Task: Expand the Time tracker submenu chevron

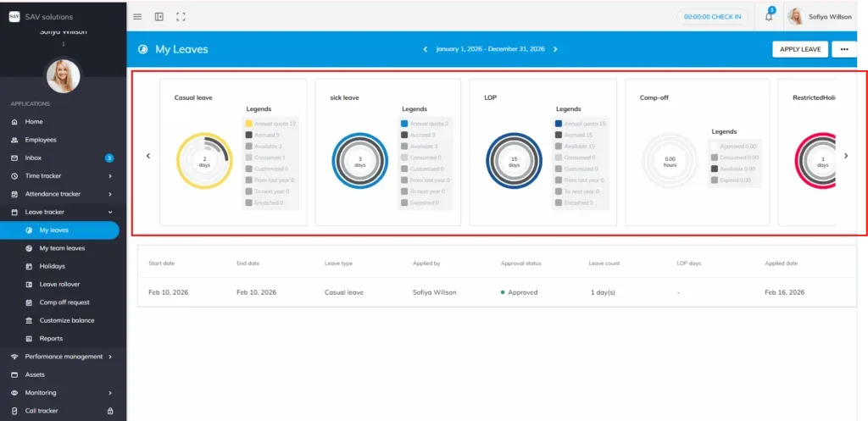Action: click(110, 176)
